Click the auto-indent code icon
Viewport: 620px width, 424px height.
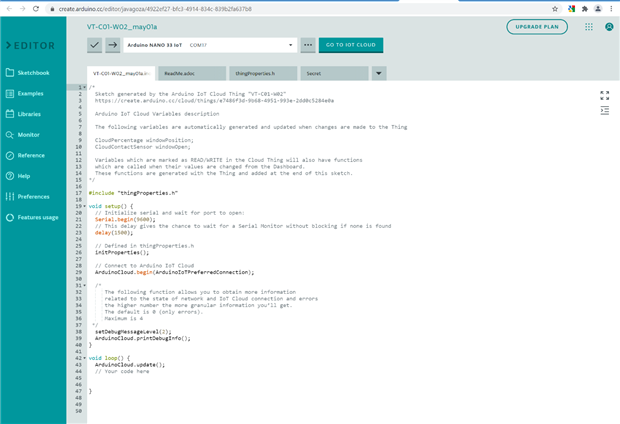pyautogui.click(x=605, y=110)
